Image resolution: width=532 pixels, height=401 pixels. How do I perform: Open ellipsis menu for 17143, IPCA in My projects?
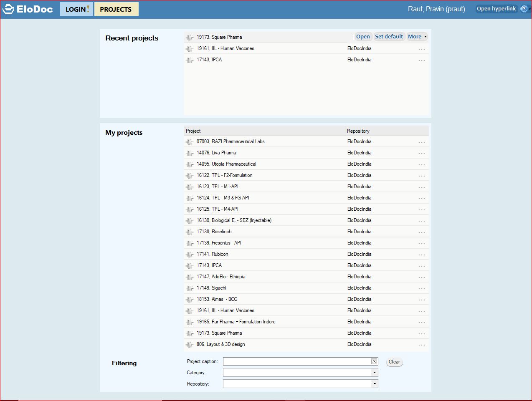[x=422, y=266]
